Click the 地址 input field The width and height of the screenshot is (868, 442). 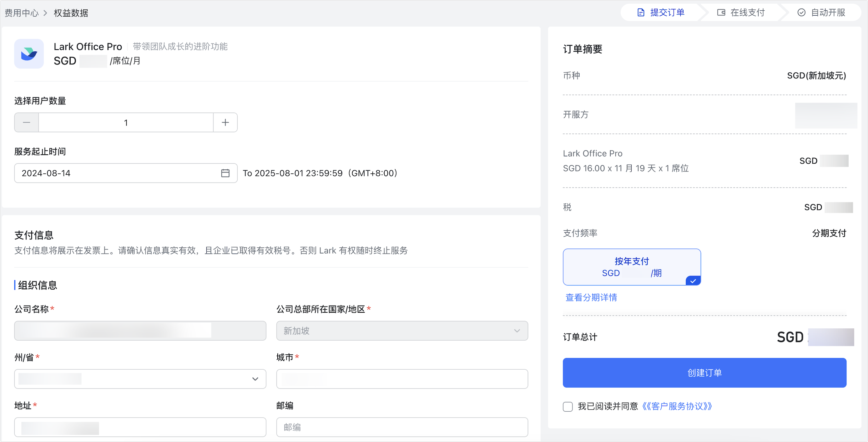coord(140,427)
